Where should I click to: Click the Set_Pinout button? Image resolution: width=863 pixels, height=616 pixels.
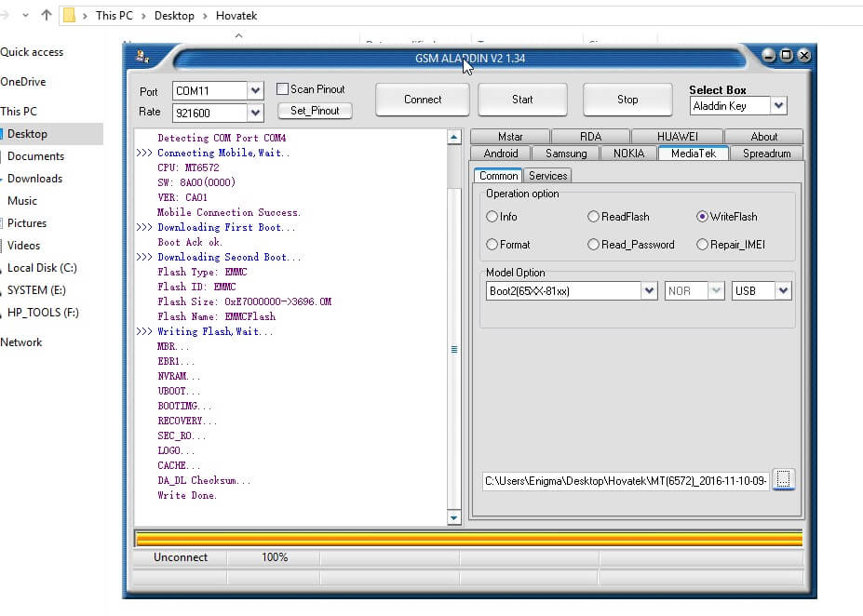pos(315,111)
